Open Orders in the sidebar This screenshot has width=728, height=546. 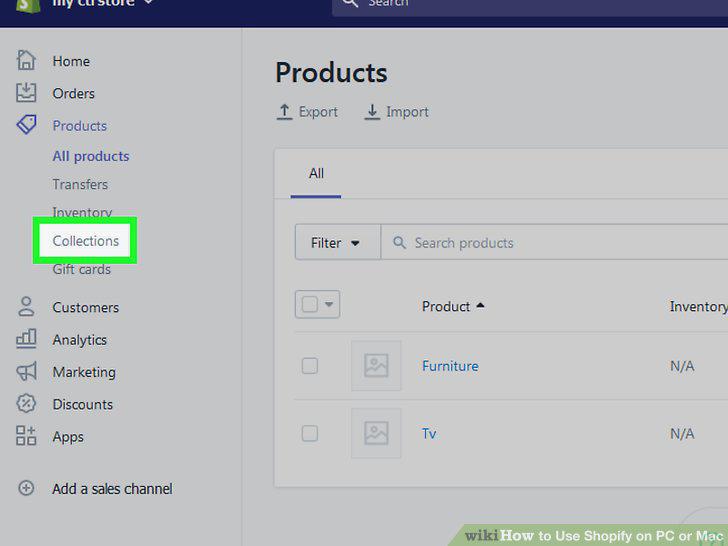73,93
